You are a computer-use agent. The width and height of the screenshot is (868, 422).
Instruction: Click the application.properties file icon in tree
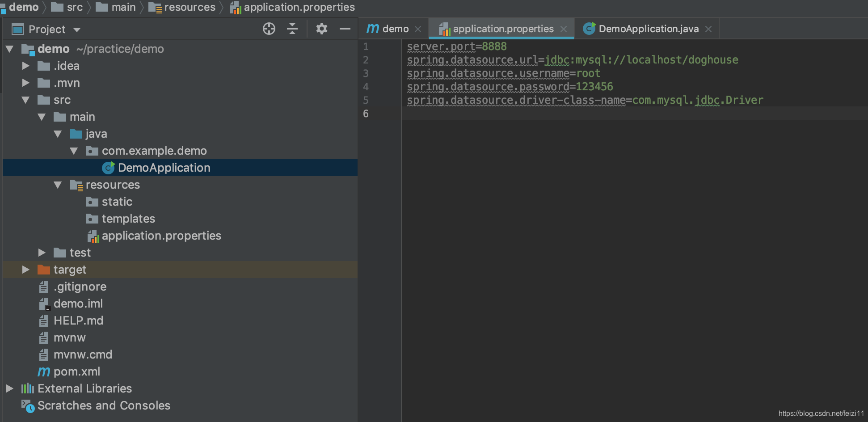point(93,236)
